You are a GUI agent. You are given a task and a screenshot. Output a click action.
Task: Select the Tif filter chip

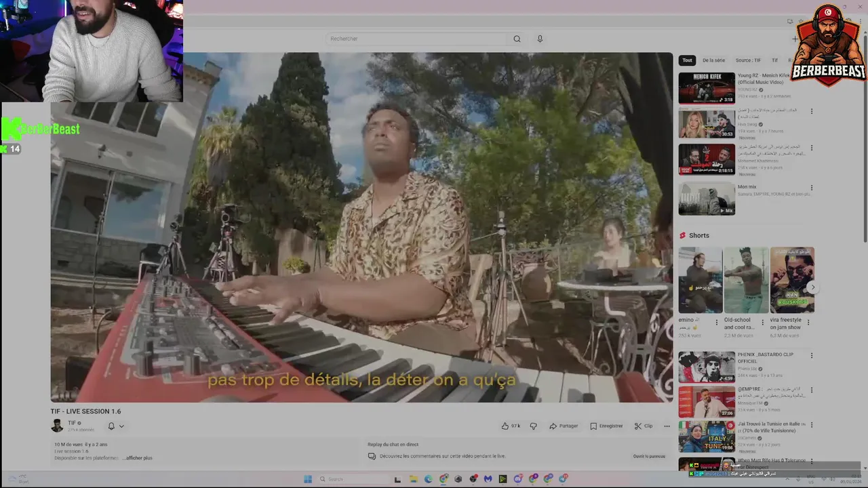(x=774, y=60)
